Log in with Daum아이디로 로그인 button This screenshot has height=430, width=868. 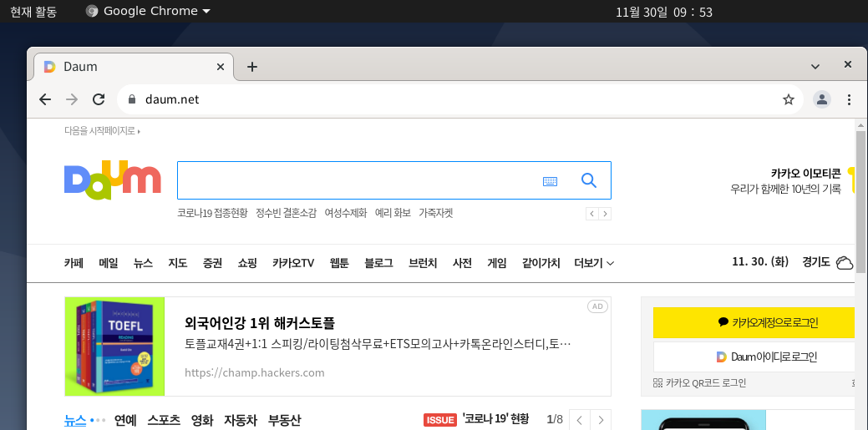[x=754, y=357]
